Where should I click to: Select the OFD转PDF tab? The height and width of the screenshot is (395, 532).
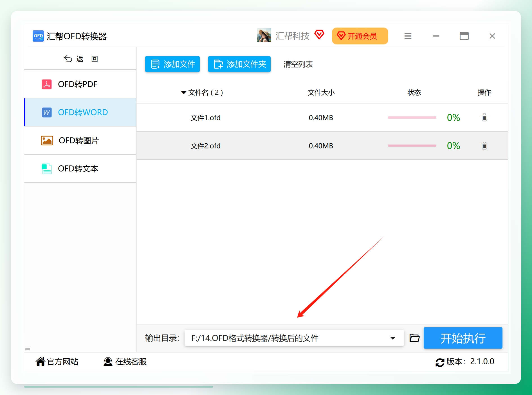pos(80,84)
